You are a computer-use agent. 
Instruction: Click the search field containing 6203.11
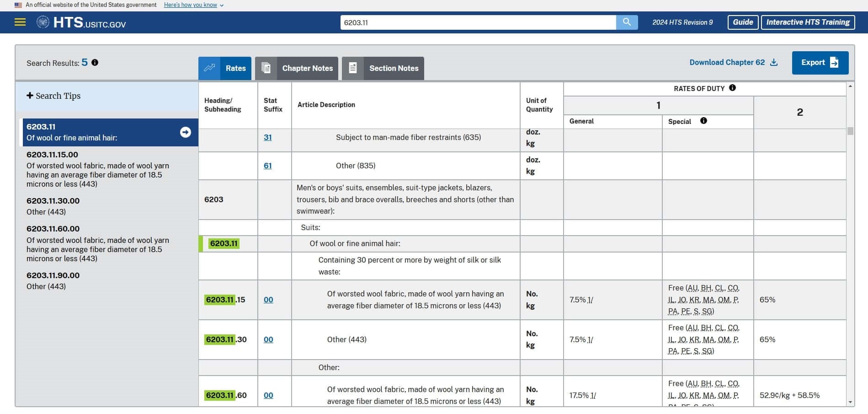coord(478,22)
